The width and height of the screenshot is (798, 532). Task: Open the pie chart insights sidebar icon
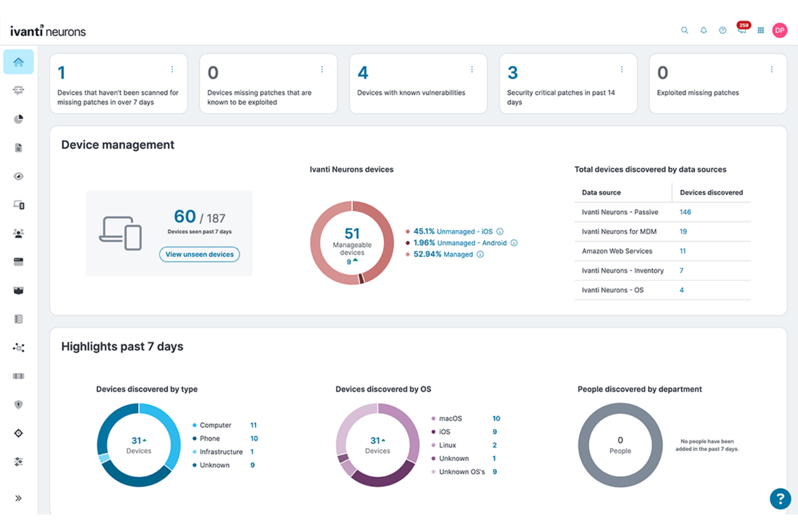point(18,119)
